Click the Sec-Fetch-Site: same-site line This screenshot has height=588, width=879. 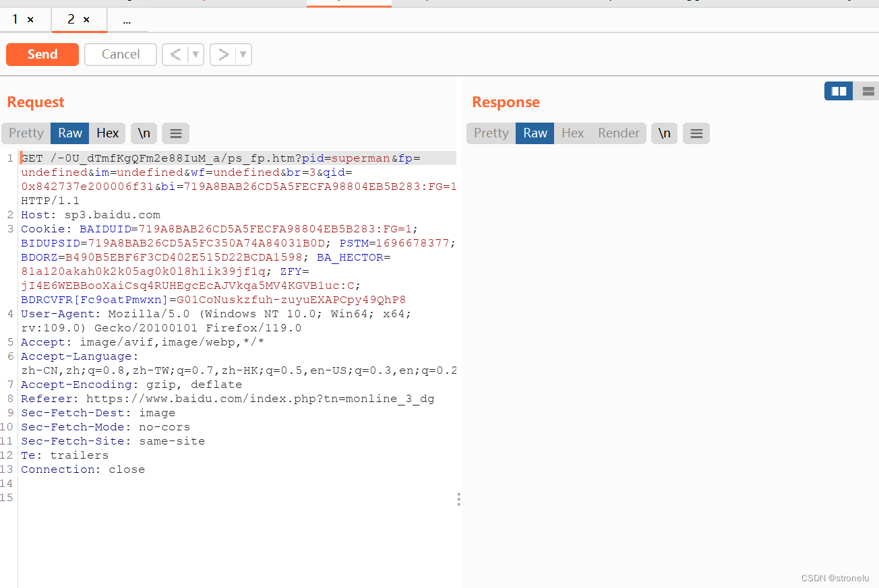click(113, 441)
